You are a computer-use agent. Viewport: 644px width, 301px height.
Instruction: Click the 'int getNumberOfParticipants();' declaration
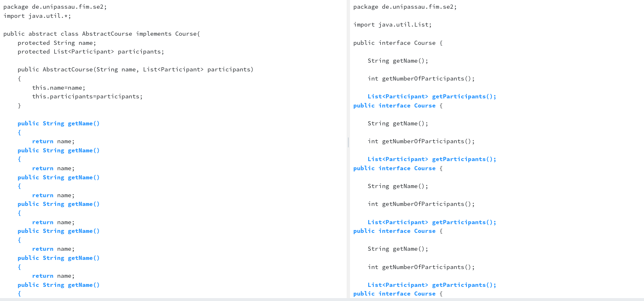pyautogui.click(x=421, y=78)
